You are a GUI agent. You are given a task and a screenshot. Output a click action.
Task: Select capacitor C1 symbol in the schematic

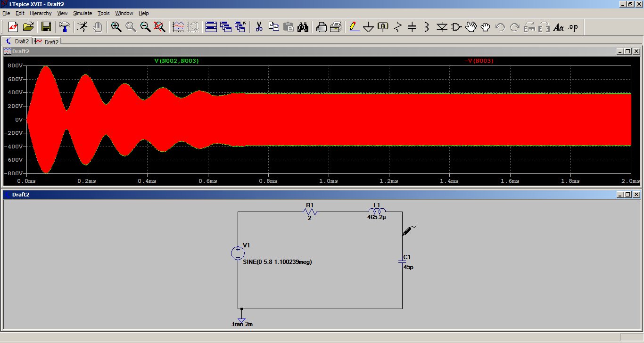point(402,261)
